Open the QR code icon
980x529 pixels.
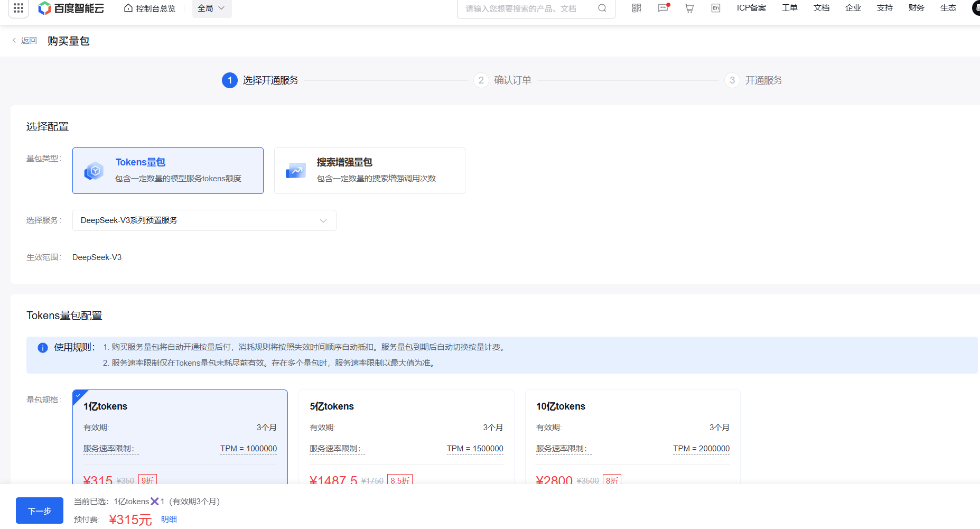[637, 8]
